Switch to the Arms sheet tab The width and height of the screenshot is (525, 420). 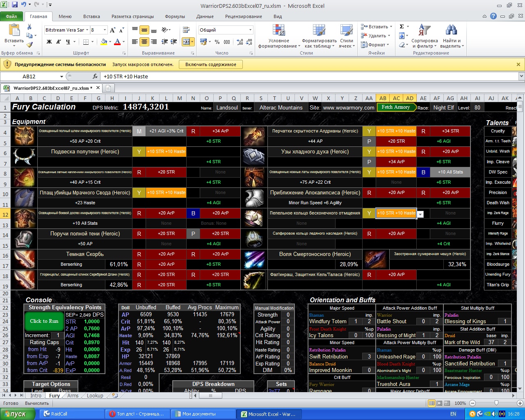tap(73, 396)
